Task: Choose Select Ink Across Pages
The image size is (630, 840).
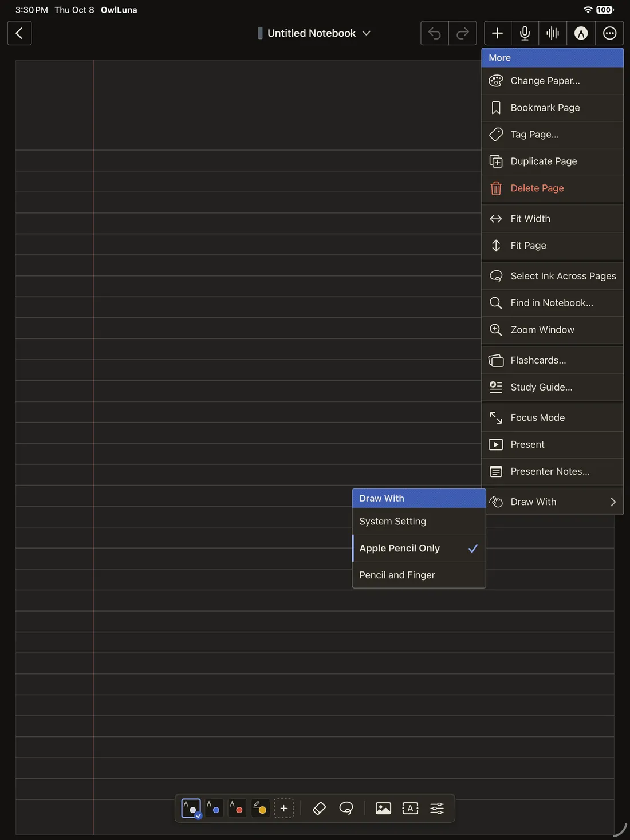Action: 552,276
